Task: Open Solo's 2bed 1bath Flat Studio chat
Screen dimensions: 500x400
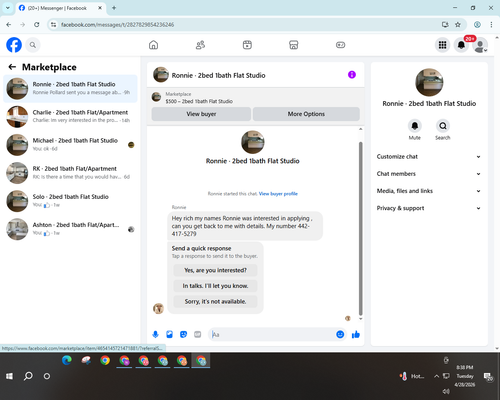Action: pyautogui.click(x=70, y=201)
